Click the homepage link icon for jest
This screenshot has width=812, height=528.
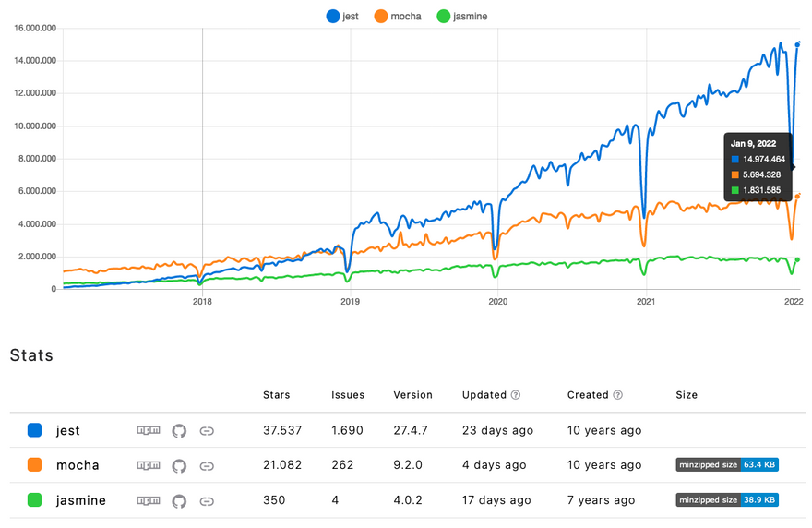[x=207, y=430]
